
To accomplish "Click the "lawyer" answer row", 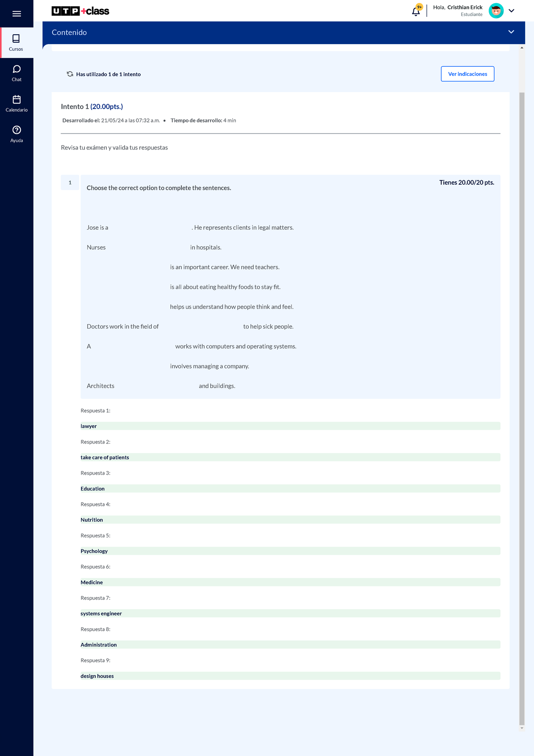I will point(290,426).
